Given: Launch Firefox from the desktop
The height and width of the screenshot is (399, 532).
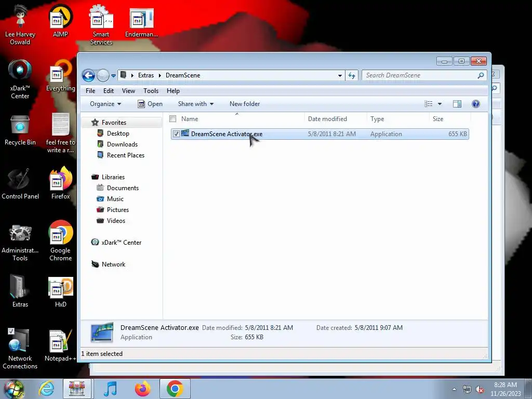Looking at the screenshot, I should click(60, 183).
